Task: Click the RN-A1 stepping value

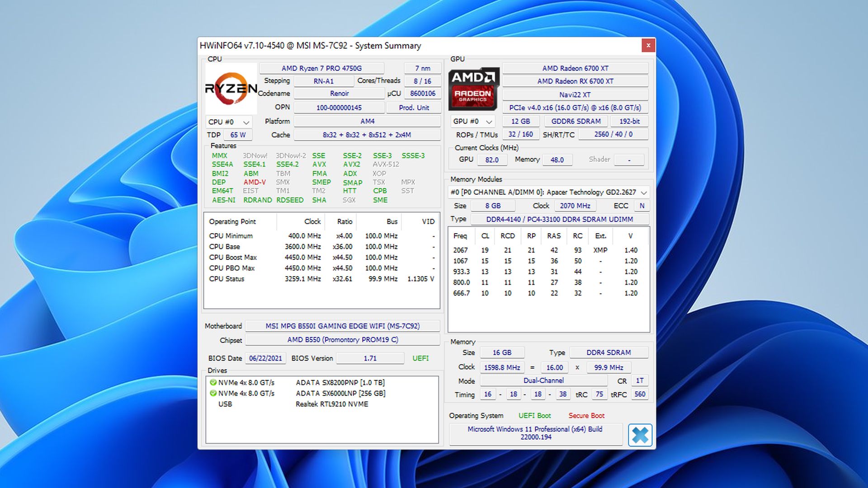Action: [324, 81]
